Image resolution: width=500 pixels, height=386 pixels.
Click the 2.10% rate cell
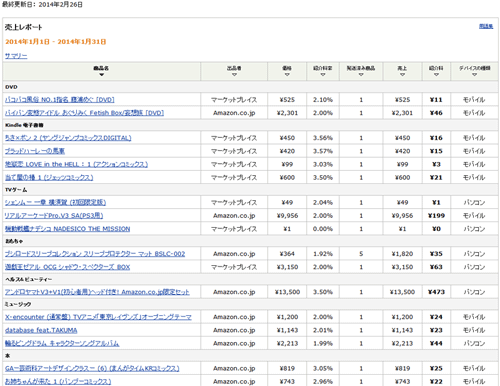click(x=323, y=100)
